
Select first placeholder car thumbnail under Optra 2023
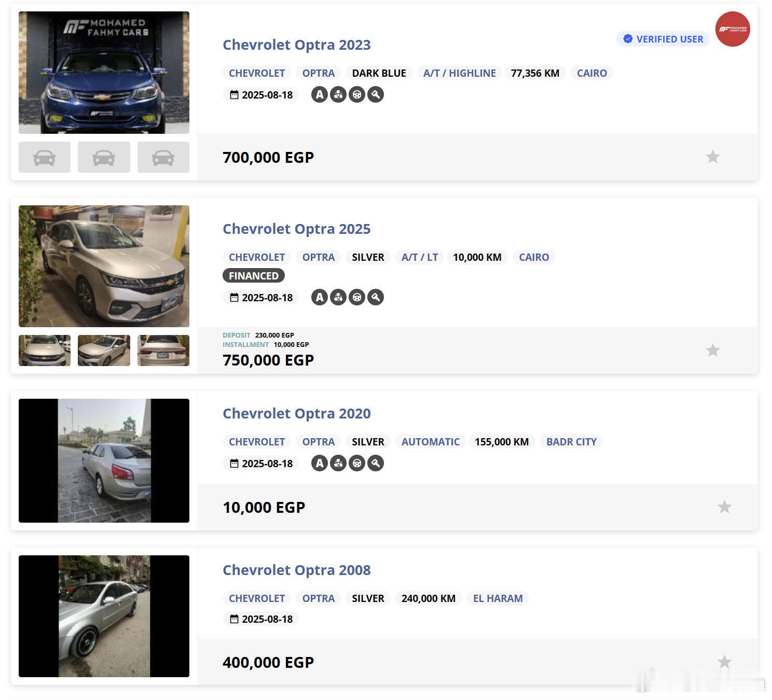click(x=45, y=157)
